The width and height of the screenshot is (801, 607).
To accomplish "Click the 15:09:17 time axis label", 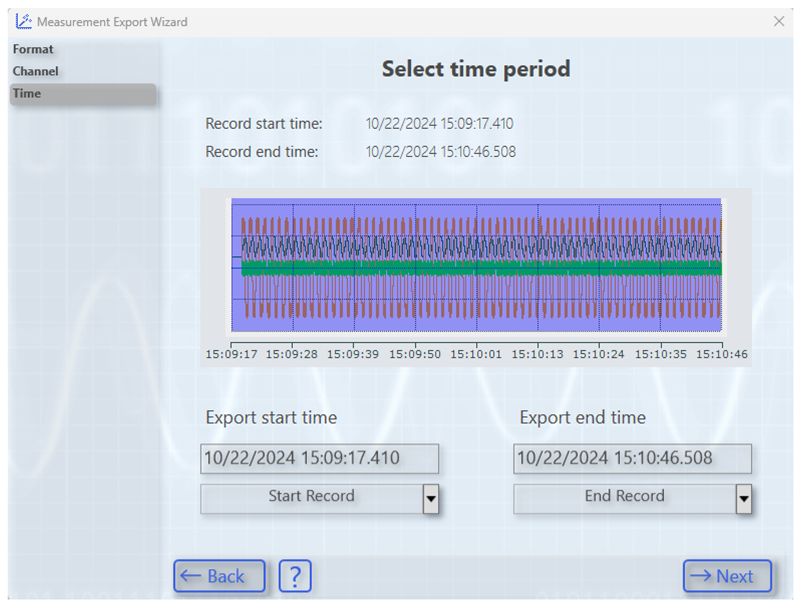I will [231, 354].
